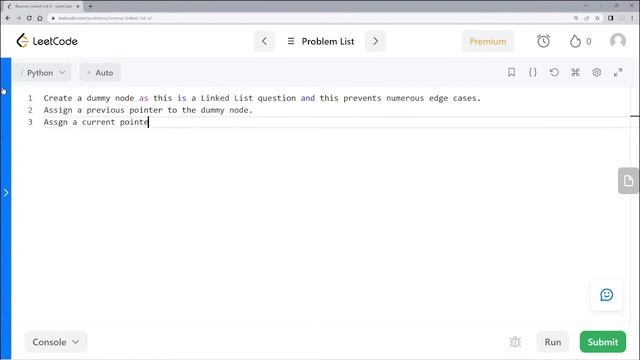Open a new browser tab
The image size is (640, 360).
pyautogui.click(x=90, y=6)
